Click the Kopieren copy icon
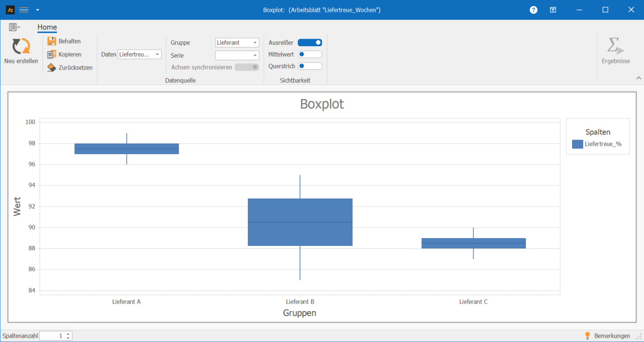644x342 pixels. (52, 55)
